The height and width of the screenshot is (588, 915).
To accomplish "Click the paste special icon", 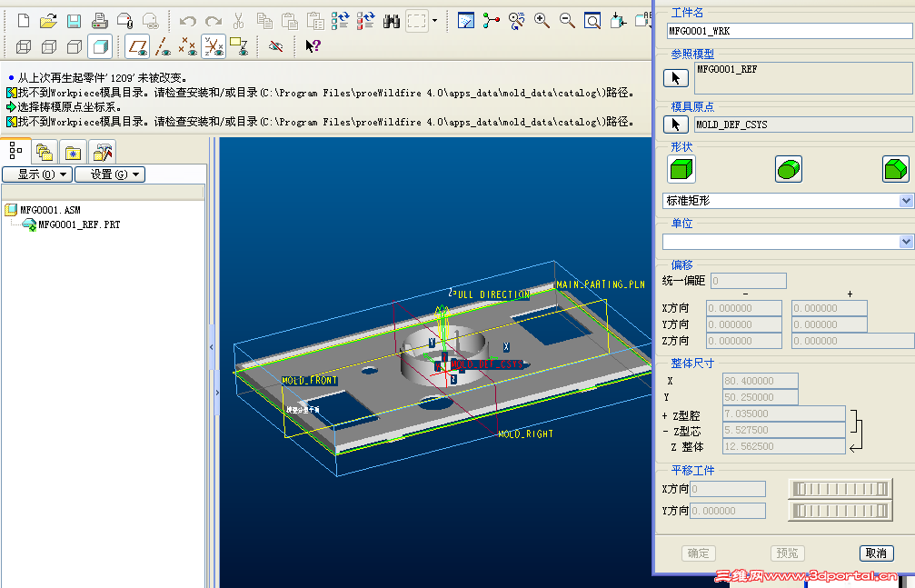I will point(315,22).
